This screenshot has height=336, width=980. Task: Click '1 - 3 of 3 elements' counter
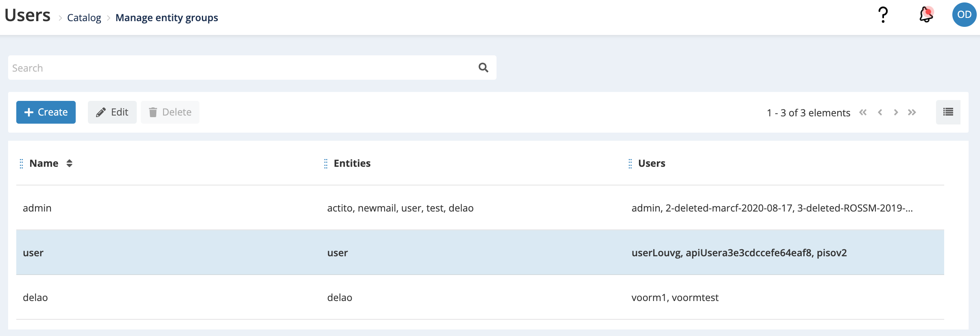click(x=809, y=113)
